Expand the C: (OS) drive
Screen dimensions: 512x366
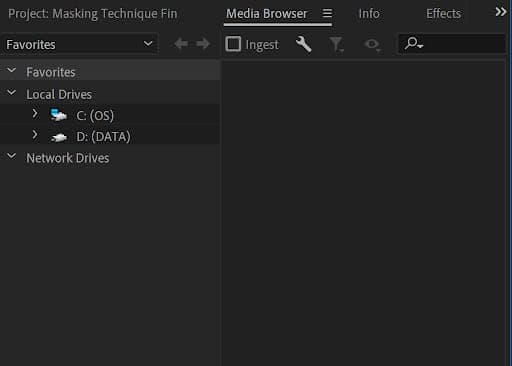[35, 114]
